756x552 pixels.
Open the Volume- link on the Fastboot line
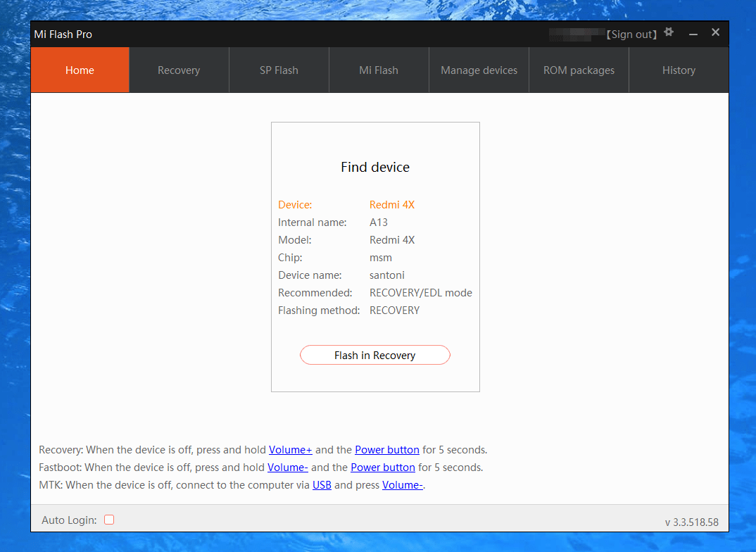pyautogui.click(x=287, y=467)
